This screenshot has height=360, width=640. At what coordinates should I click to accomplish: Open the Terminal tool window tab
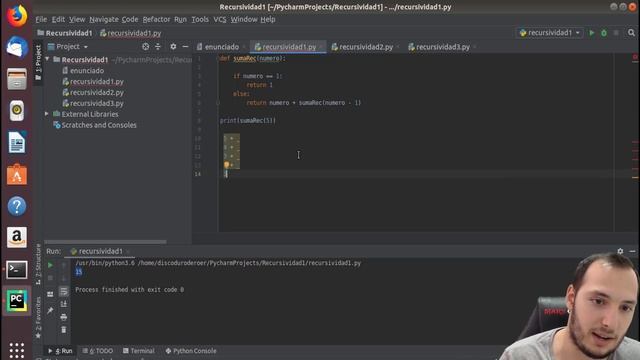[x=138, y=351]
